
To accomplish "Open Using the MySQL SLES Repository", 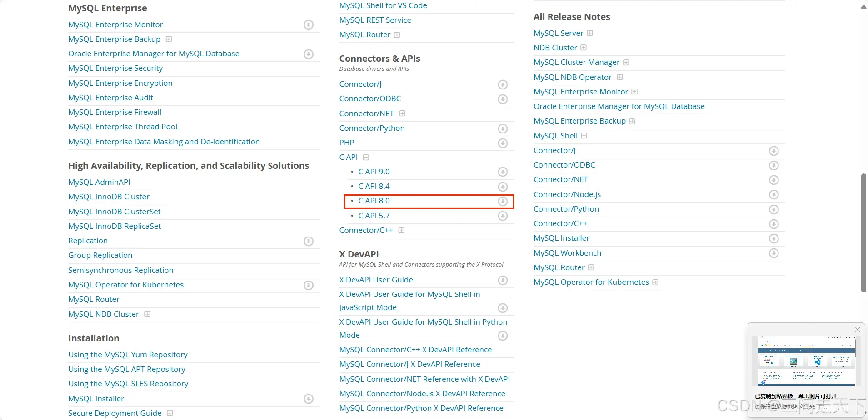I will 128,384.
